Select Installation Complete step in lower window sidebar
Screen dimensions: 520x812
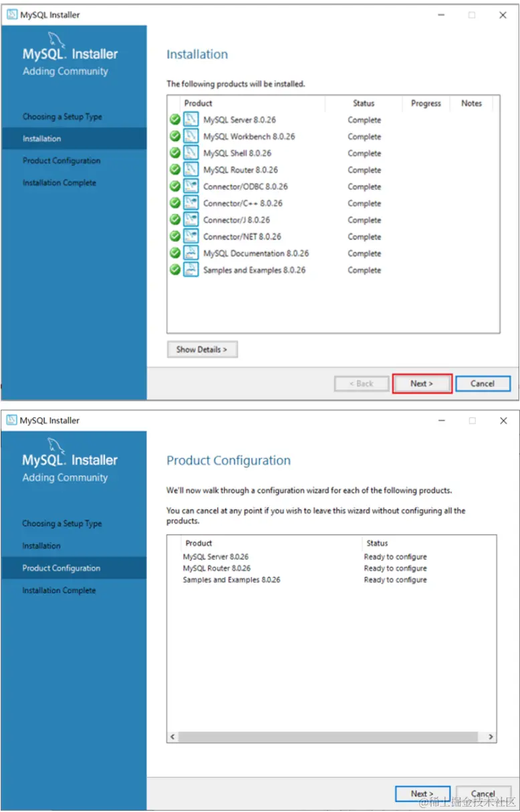pos(59,590)
